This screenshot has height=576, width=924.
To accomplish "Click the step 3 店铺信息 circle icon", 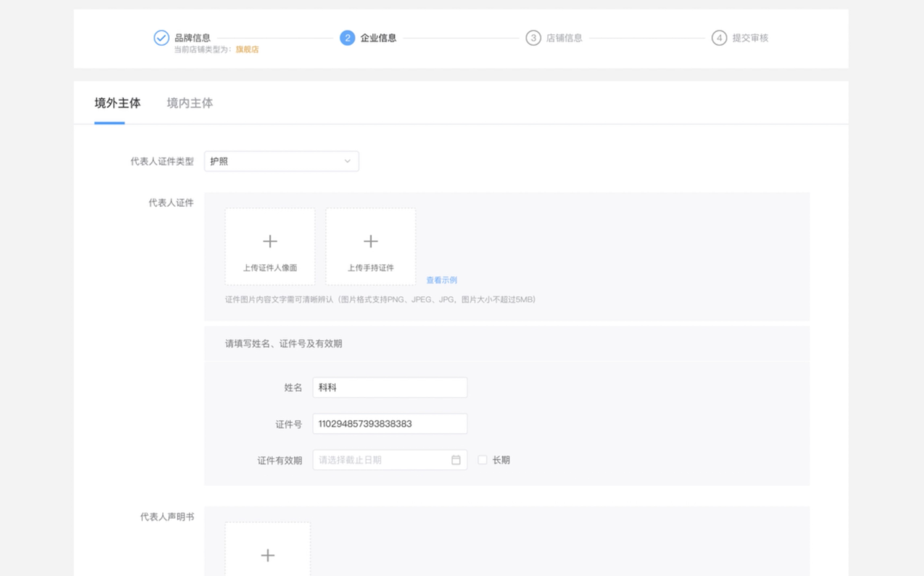I will point(533,38).
